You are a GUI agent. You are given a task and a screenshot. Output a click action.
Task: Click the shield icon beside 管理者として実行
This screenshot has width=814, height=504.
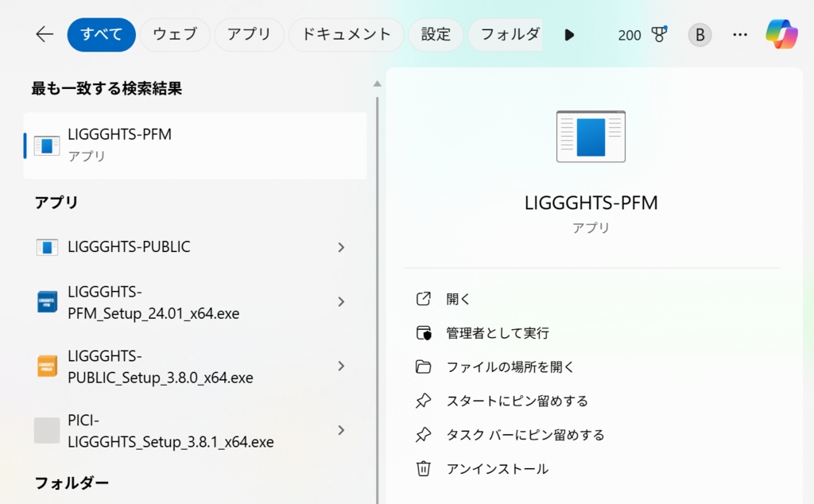tap(424, 332)
